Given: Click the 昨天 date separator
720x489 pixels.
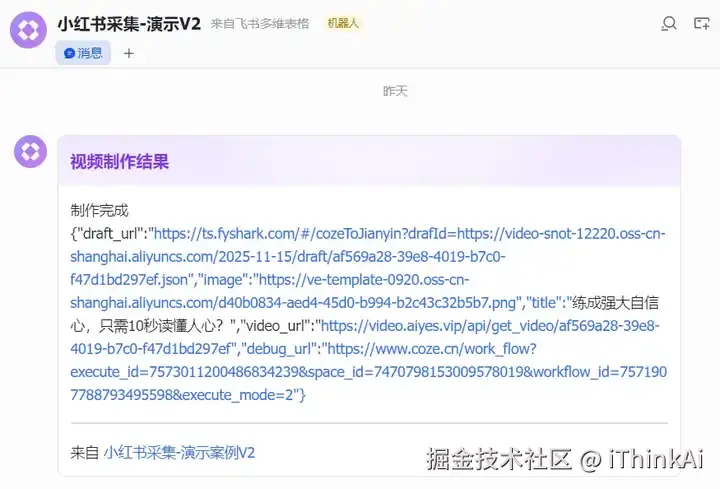Looking at the screenshot, I should coord(395,91).
